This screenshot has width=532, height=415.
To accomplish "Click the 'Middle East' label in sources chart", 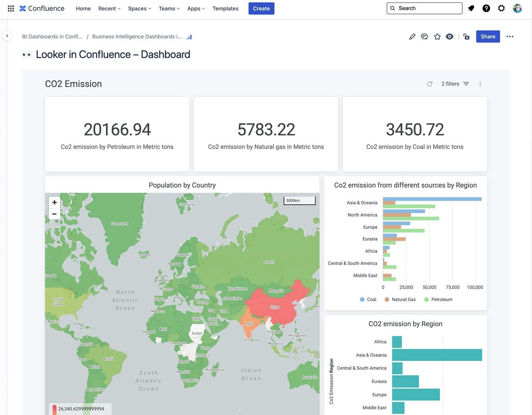I will tap(365, 276).
